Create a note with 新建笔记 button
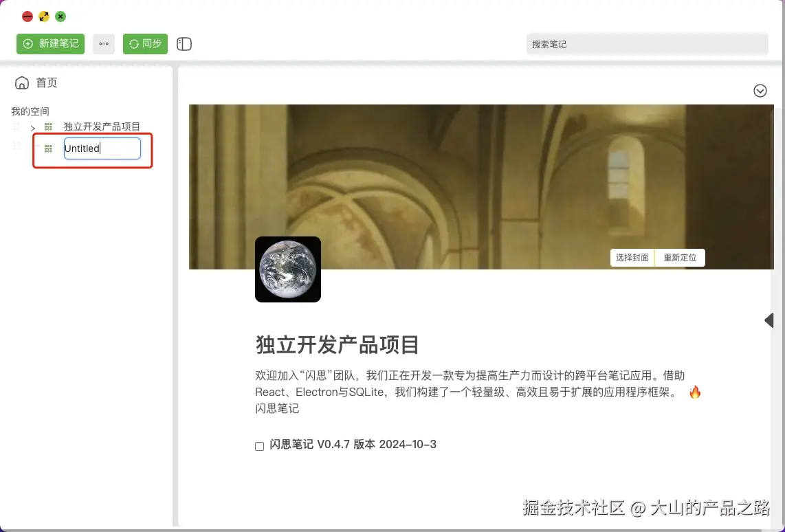This screenshot has height=532, width=785. [51, 44]
